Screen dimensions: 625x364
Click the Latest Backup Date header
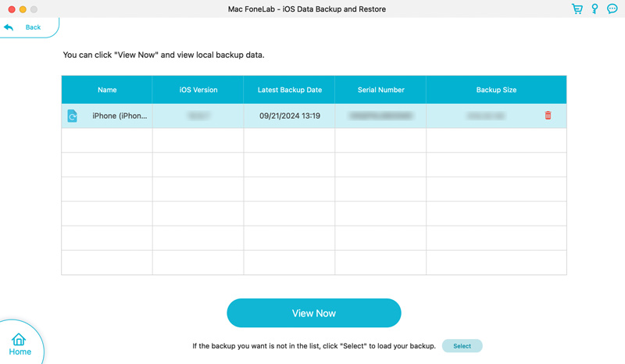(x=289, y=90)
